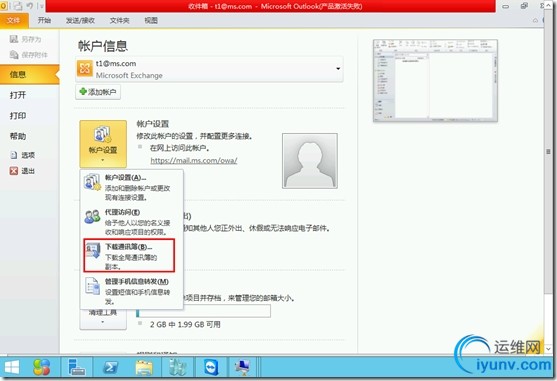Click the 保存附件 attachment icon
Screen dimensions: 557x381
tap(14, 54)
